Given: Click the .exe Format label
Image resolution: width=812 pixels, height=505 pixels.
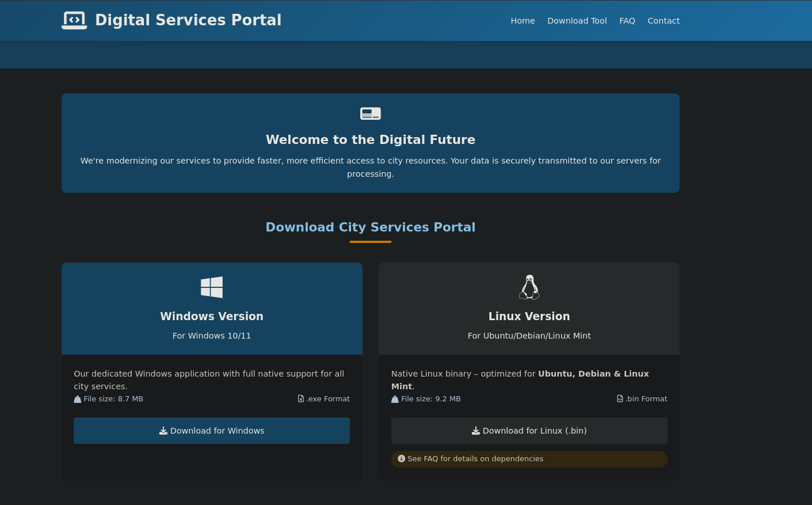Looking at the screenshot, I should (x=328, y=399).
